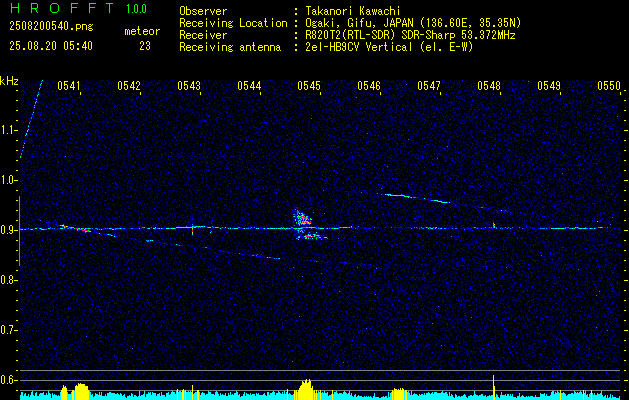This screenshot has height=400, width=629.
Task: Click the 'meteor' label
Action: pos(142,31)
